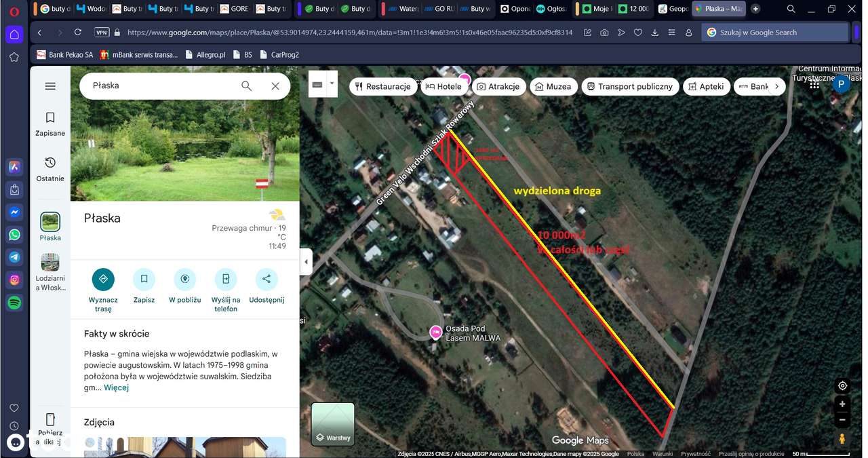Open the Allegro.pl bookmark

click(x=206, y=55)
